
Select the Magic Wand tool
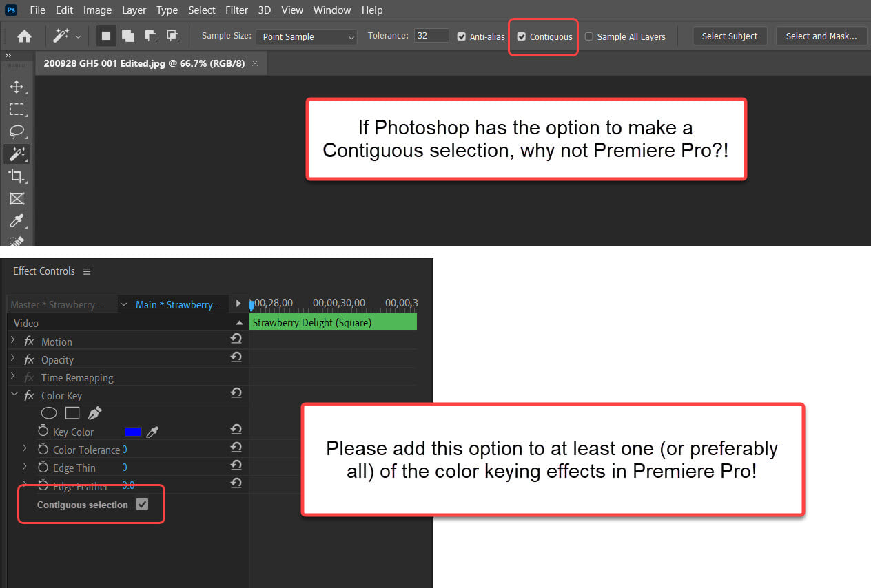17,154
